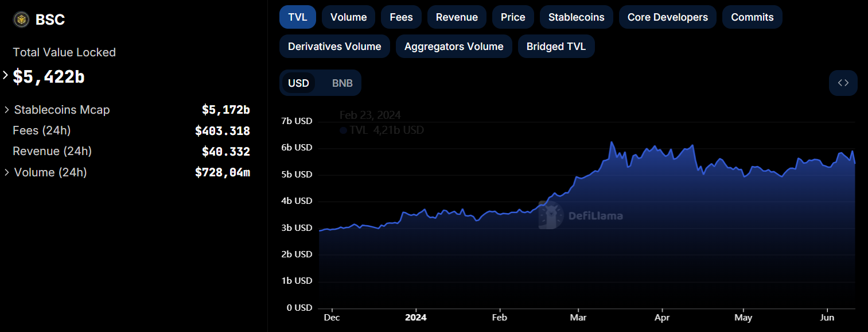Screen dimensions: 868x332
Task: Click the 3b USD axis label
Action: coord(297,227)
